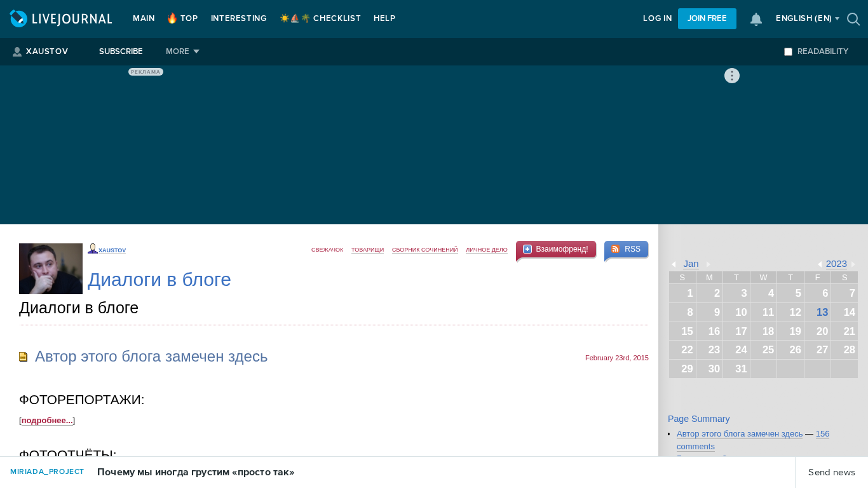Click the author avatar photo
This screenshot has height=488, width=868.
(x=51, y=269)
